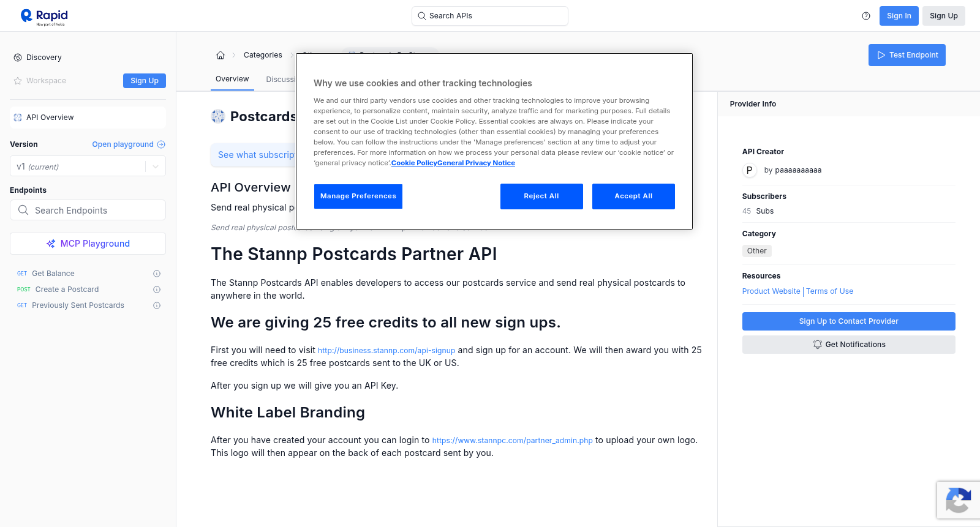Viewport: 980px width, 527px height.
Task: Accept all cookies
Action: (x=633, y=196)
